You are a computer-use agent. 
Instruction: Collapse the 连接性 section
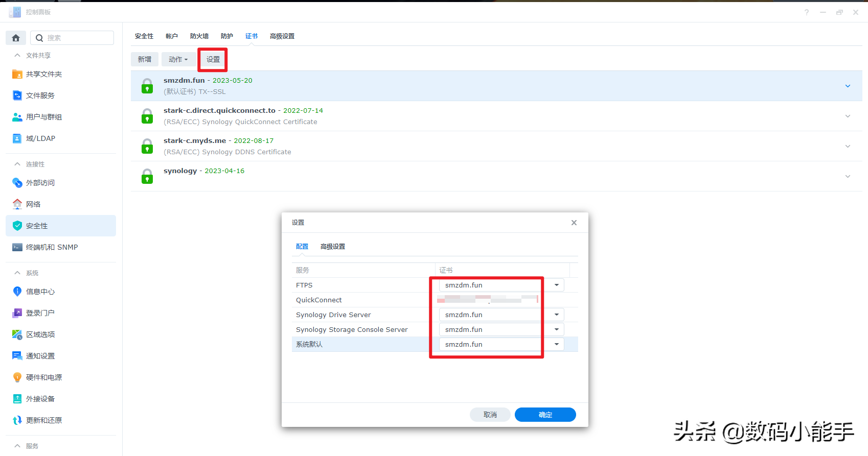17,164
